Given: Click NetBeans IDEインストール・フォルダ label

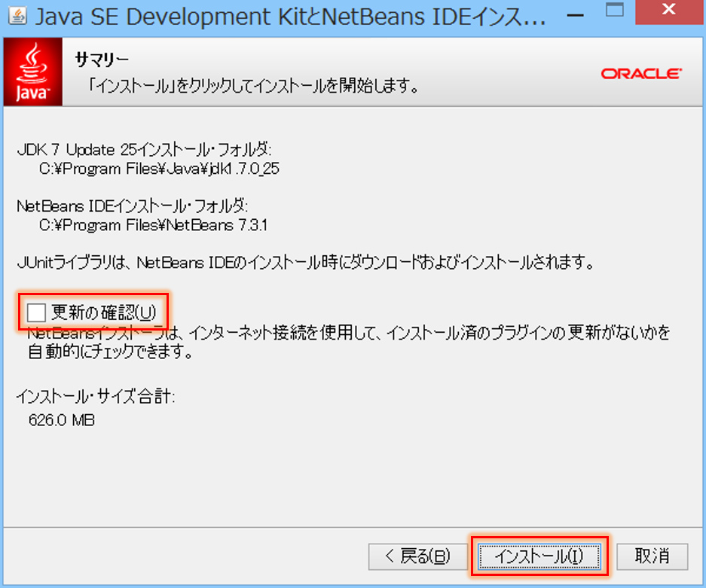Looking at the screenshot, I should click(x=133, y=206).
